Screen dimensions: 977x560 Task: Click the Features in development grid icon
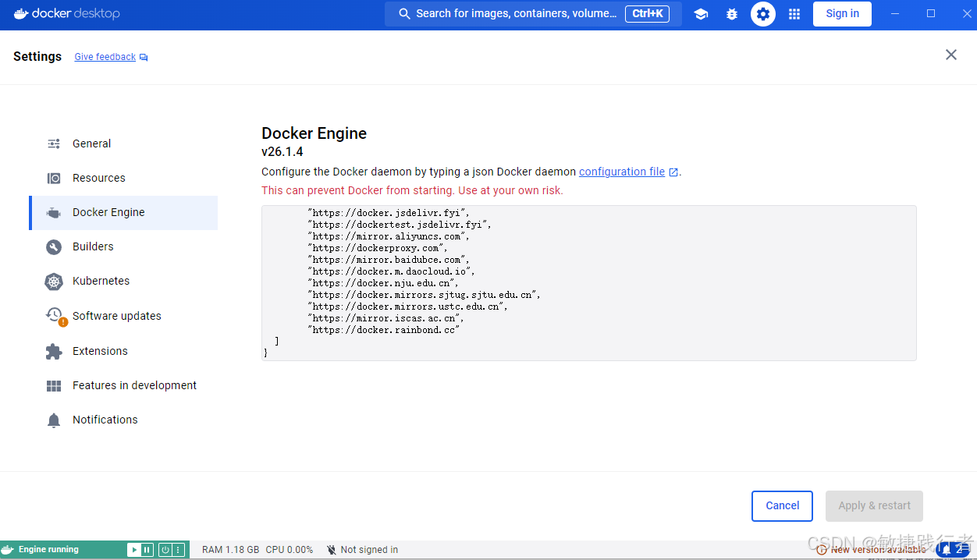[54, 386]
